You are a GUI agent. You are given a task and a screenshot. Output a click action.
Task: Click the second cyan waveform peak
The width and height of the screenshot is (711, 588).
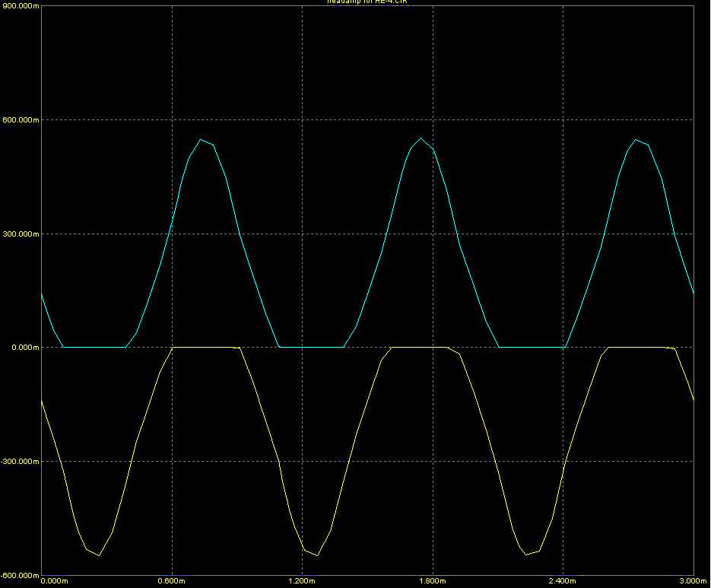421,138
